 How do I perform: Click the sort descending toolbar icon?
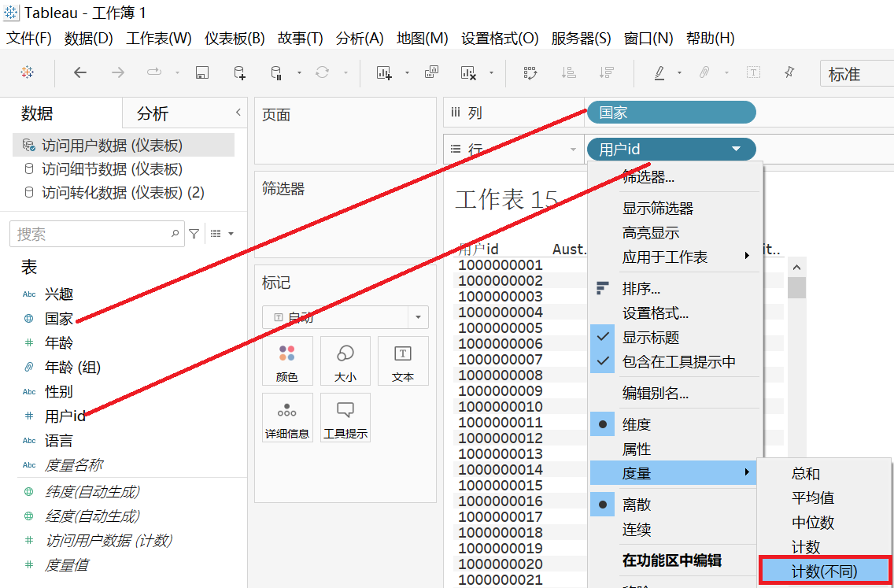pyautogui.click(x=606, y=72)
